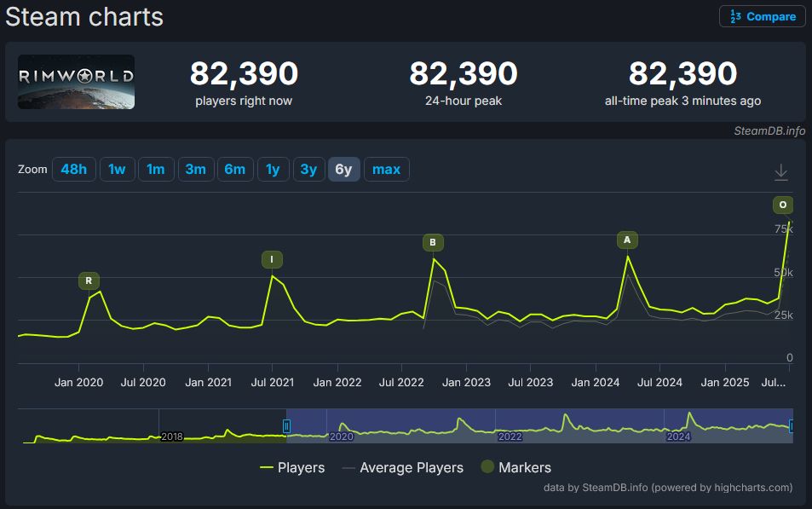
Task: Set chart zoom to 3m
Action: [x=196, y=170]
